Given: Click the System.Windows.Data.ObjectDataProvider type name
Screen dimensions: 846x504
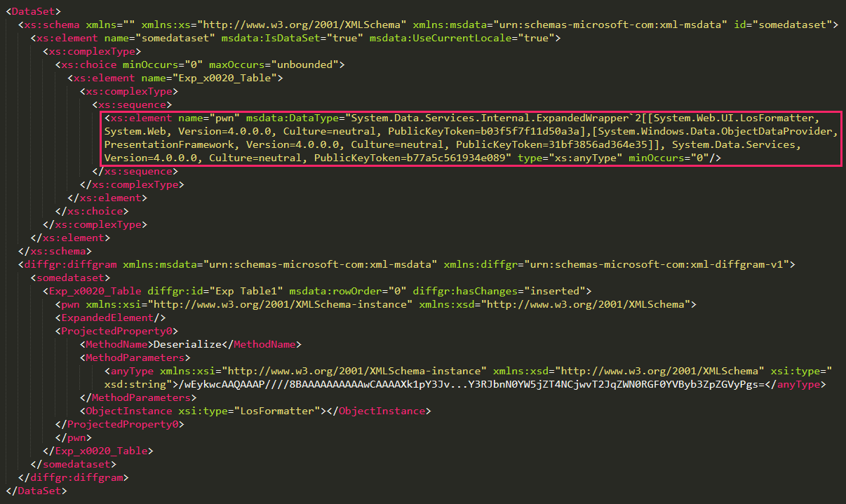Looking at the screenshot, I should [x=715, y=131].
